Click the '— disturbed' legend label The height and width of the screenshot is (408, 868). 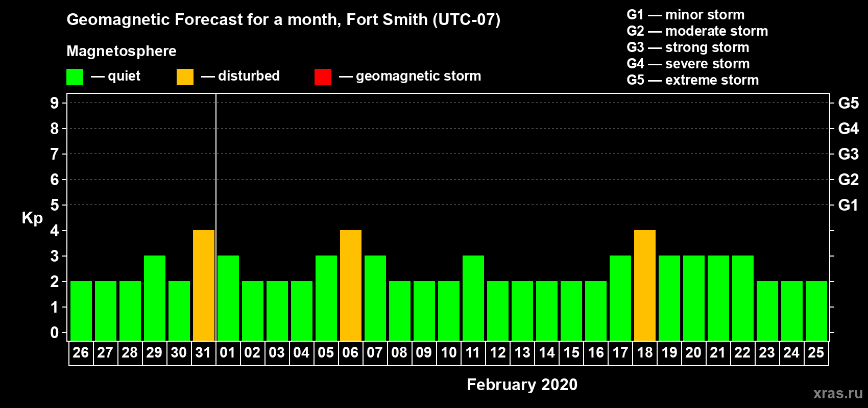[x=240, y=76]
